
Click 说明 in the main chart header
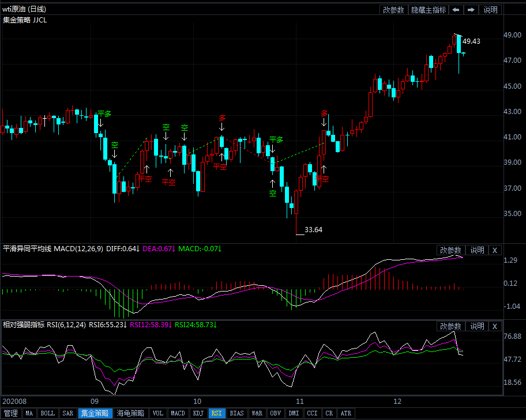point(490,10)
